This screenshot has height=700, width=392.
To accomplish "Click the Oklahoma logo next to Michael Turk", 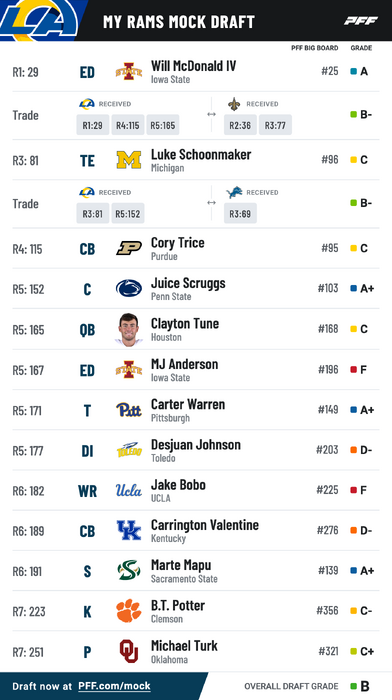I will (129, 651).
